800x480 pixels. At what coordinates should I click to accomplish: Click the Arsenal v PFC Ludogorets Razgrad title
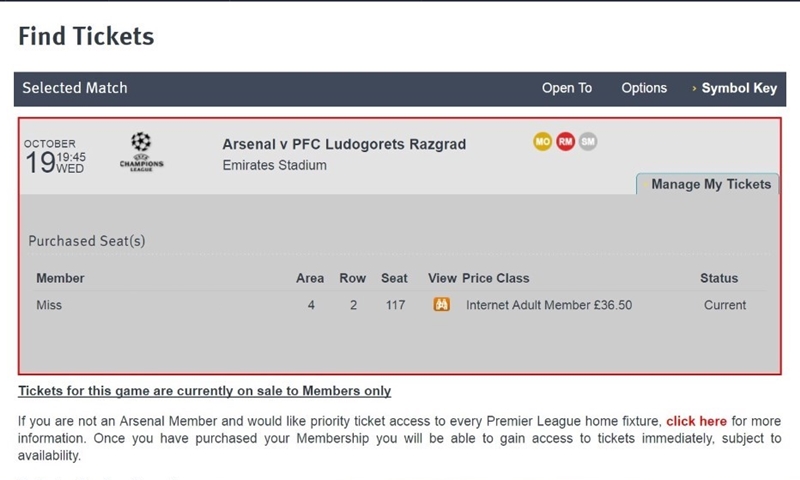pyautogui.click(x=344, y=144)
